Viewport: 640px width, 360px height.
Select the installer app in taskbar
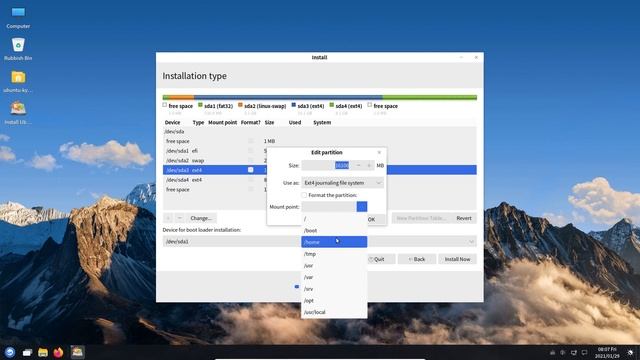(77, 351)
